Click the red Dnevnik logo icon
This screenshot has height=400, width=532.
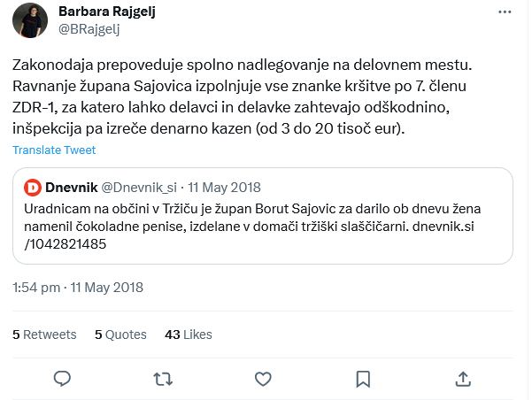point(33,188)
